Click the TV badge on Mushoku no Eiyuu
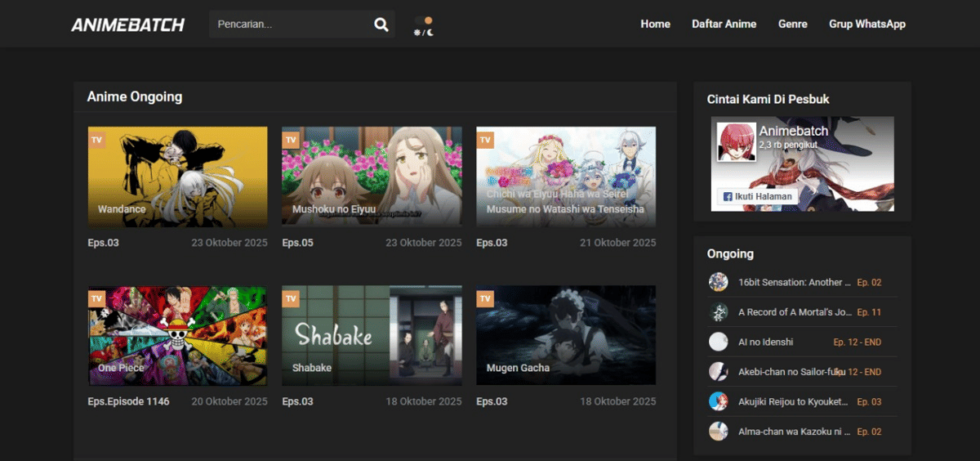 291,141
